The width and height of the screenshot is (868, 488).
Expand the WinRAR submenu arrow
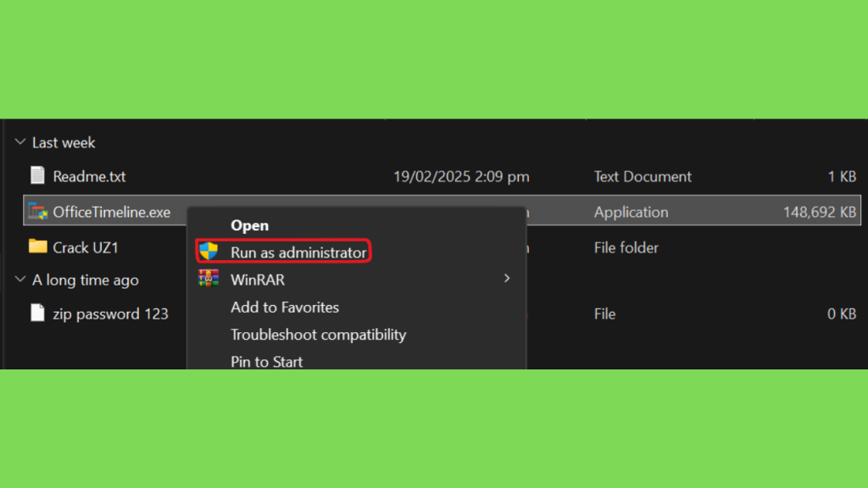[x=507, y=278]
